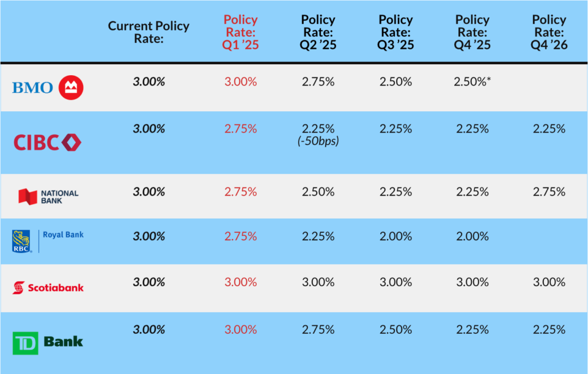This screenshot has height=374, width=588.
Task: Select the Scotiabank logo
Action: pyautogui.click(x=48, y=287)
